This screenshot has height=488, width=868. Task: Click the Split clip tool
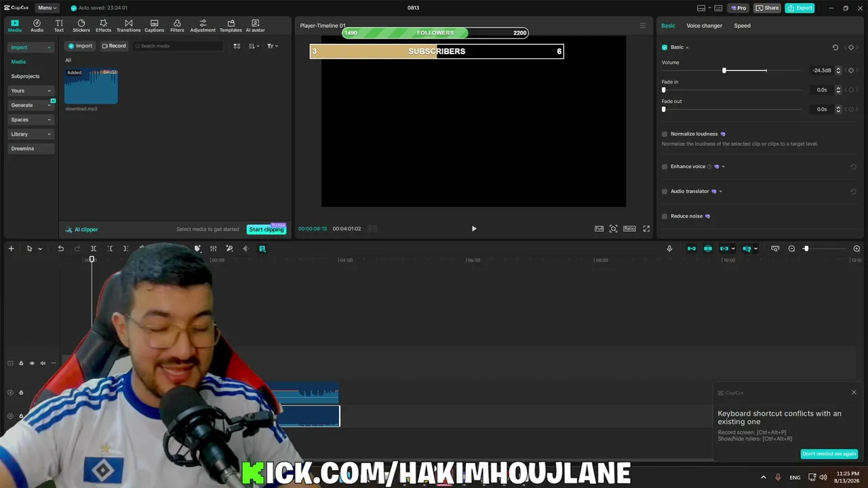click(x=94, y=249)
